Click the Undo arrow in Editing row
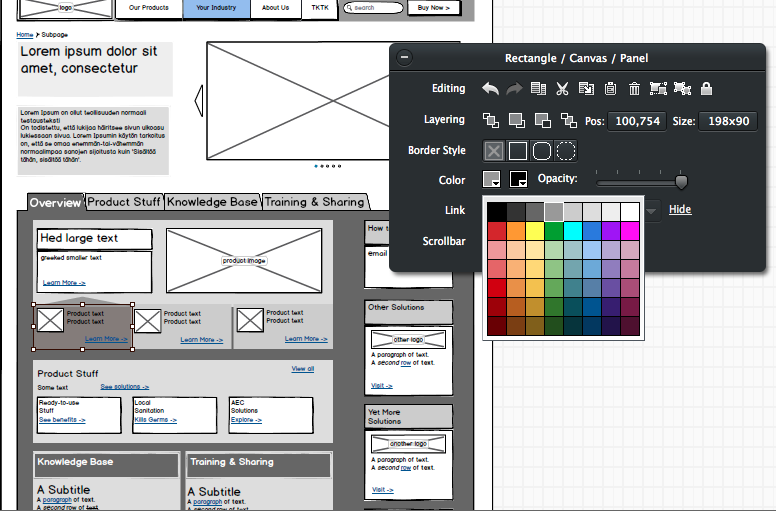Viewport: 776px width, 511px height. (490, 89)
